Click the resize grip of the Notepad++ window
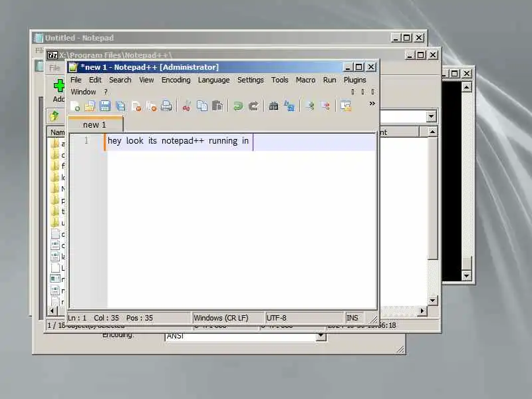The image size is (532, 399). coord(374,319)
